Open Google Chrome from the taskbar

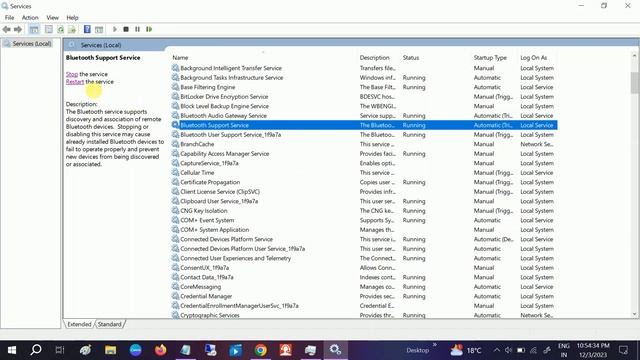(x=260, y=350)
